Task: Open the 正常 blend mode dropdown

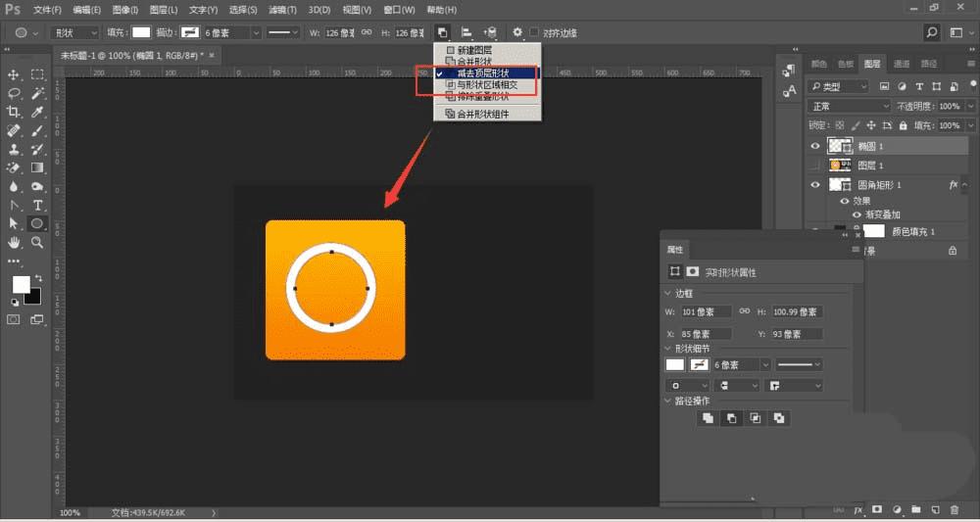Action: pyautogui.click(x=848, y=106)
